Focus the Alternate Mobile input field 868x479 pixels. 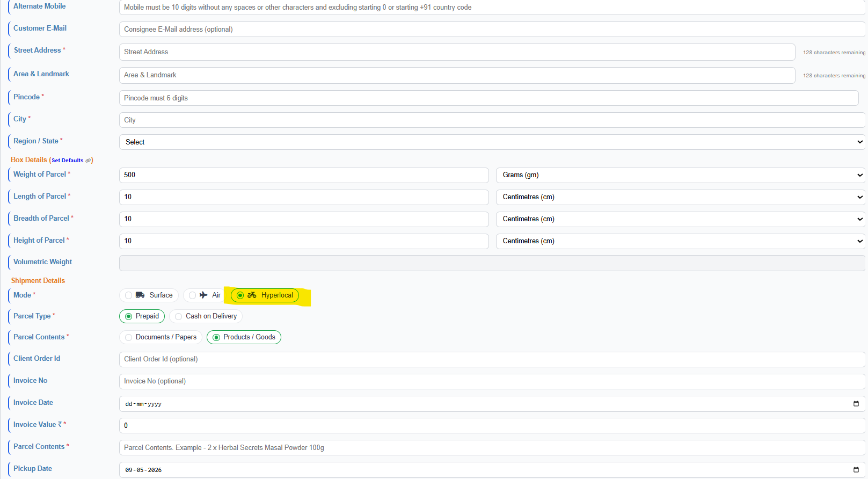[492, 8]
